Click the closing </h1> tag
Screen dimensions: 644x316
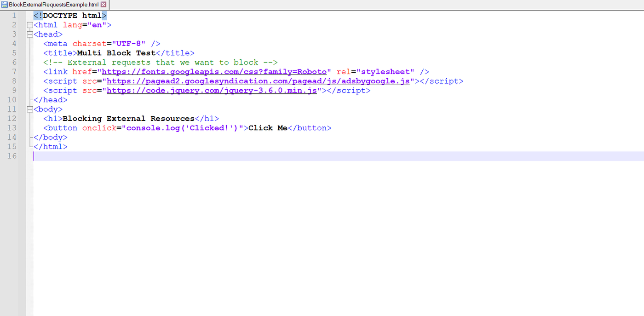207,119
